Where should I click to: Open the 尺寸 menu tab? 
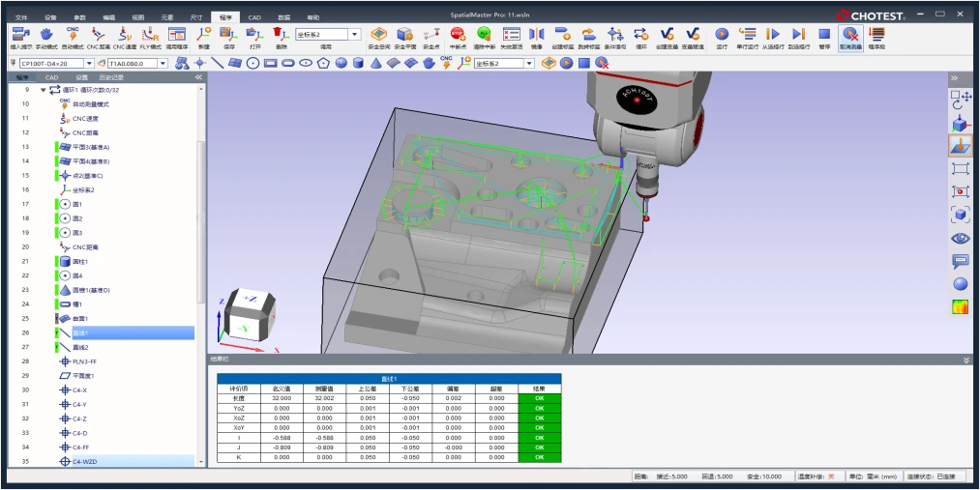point(195,17)
